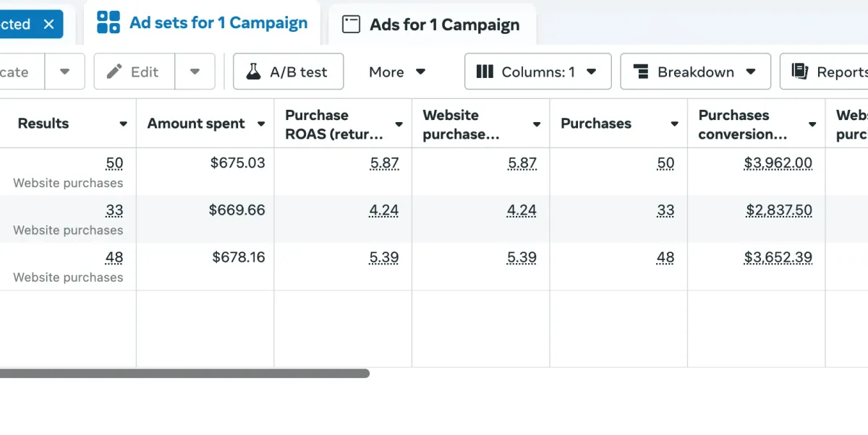Open the Duplicate options dropdown arrow
Viewport: 868px width, 435px height.
[x=64, y=72]
